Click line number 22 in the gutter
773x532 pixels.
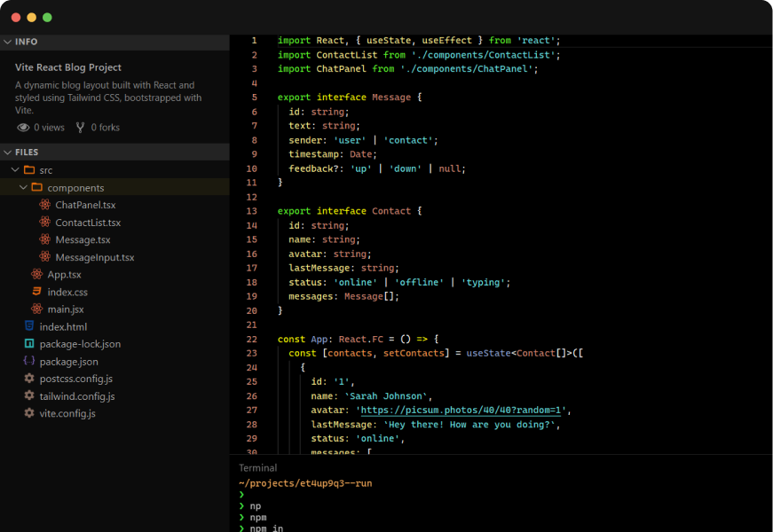[x=252, y=340]
